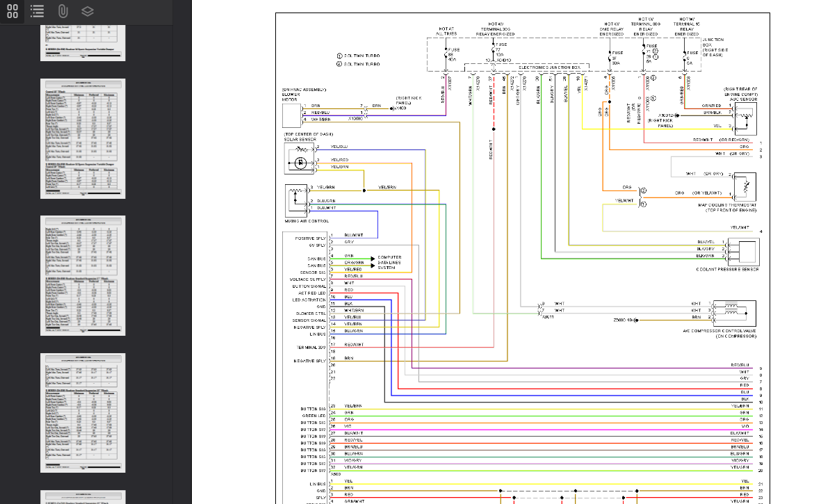Click the 'VOLTAGE SUPPLY' pin label
Screen dimensions: 821x504
(x=308, y=279)
